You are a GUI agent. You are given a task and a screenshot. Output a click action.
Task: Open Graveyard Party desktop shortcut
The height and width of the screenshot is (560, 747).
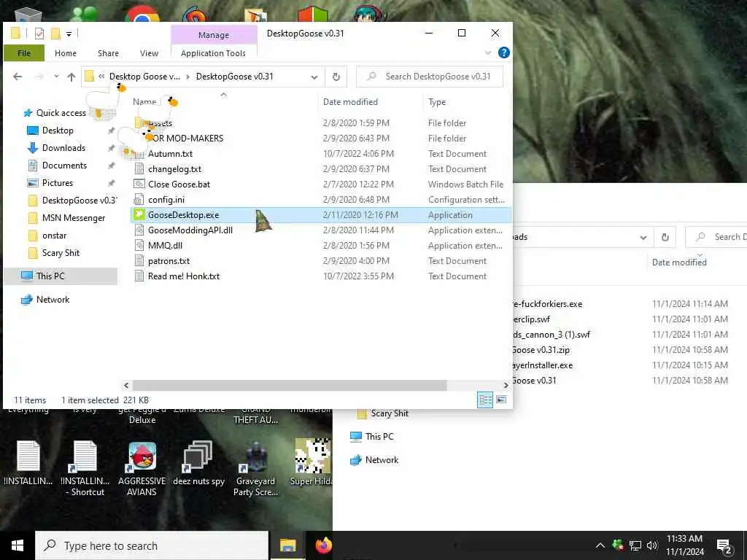[x=255, y=469]
